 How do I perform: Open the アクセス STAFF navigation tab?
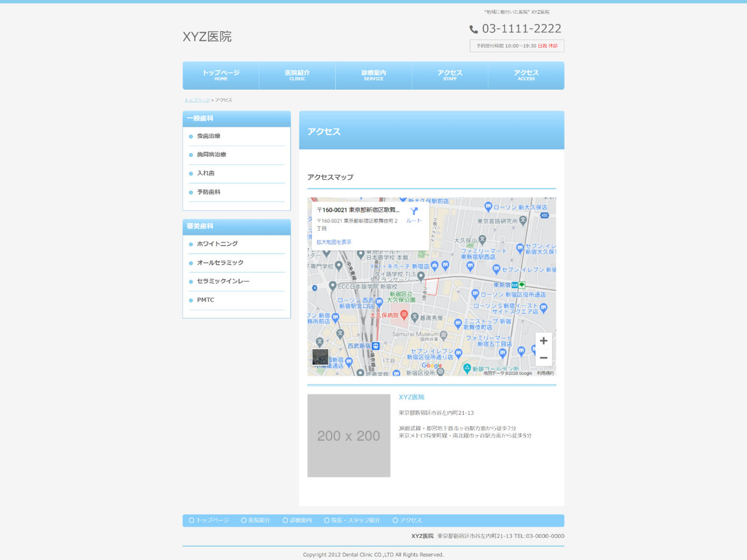449,75
